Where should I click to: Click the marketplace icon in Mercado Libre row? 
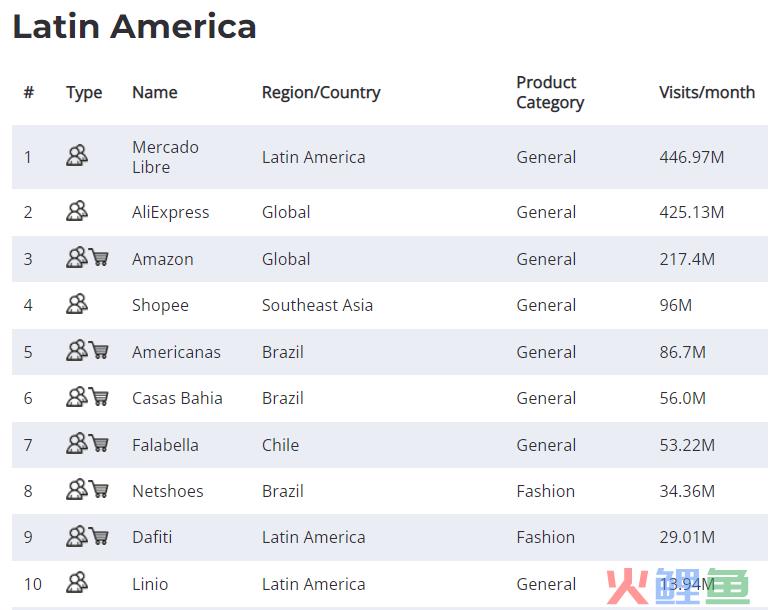[x=77, y=155]
